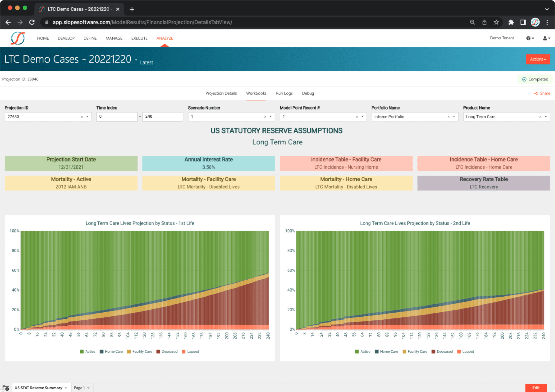Open the Actions menu button

[x=538, y=59]
